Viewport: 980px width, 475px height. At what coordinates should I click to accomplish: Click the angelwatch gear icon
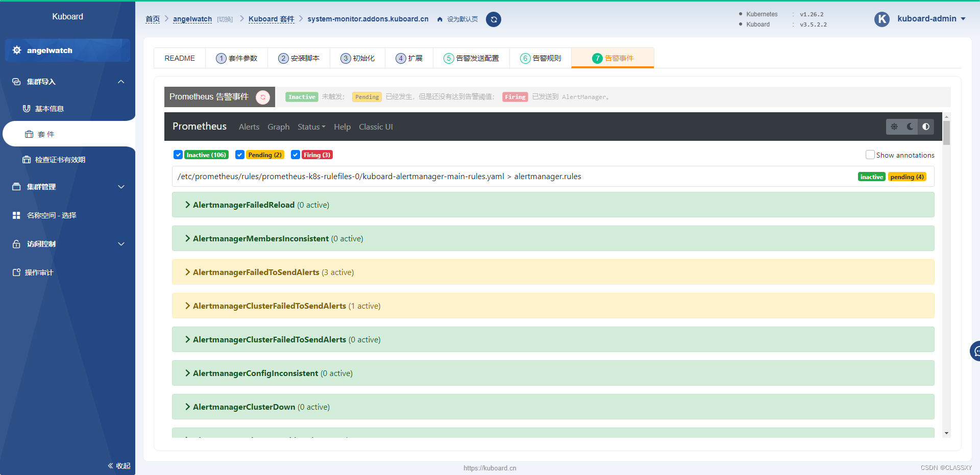(x=17, y=50)
